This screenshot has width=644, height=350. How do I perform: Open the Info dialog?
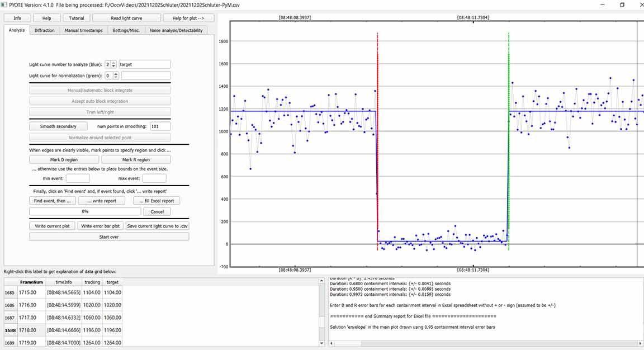[x=17, y=18]
